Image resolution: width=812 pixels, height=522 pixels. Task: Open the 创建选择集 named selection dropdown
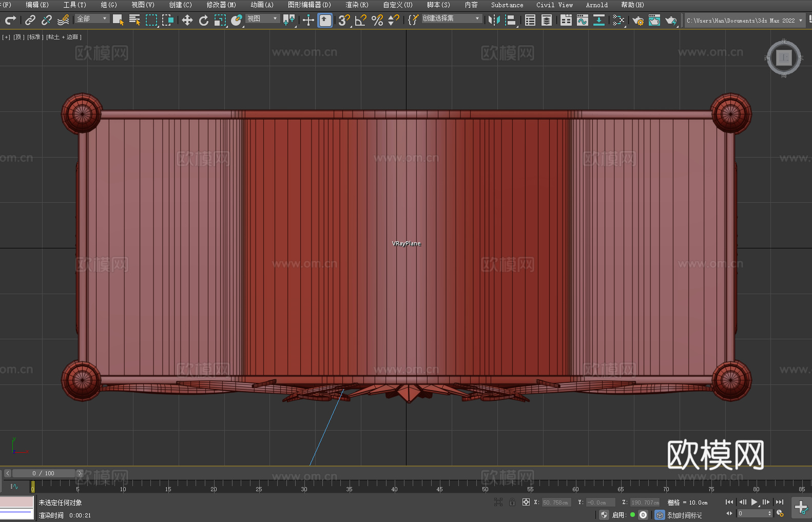pyautogui.click(x=451, y=18)
